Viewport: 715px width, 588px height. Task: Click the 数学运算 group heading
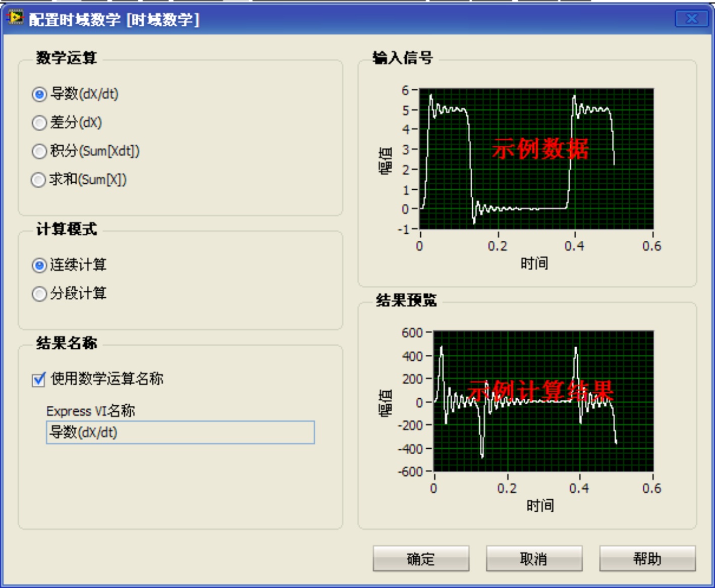coord(66,58)
